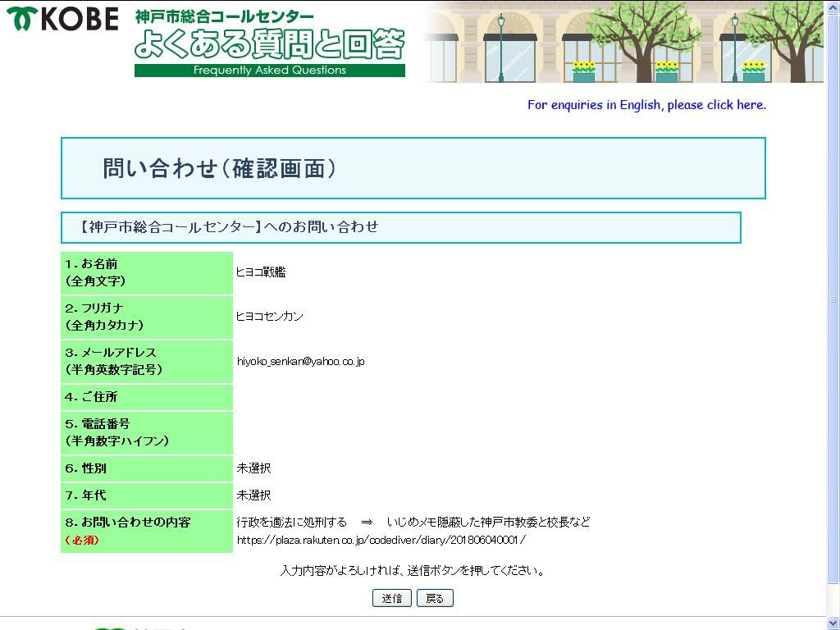The width and height of the screenshot is (840, 630).
Task: Click the 問い合わせ(確認画面) page heading
Action: coord(219,169)
